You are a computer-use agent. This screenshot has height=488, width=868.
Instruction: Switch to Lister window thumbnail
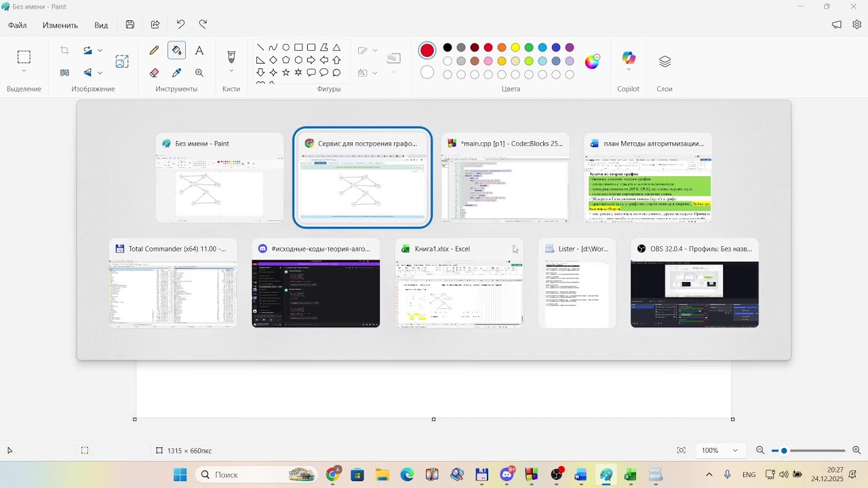pos(577,283)
